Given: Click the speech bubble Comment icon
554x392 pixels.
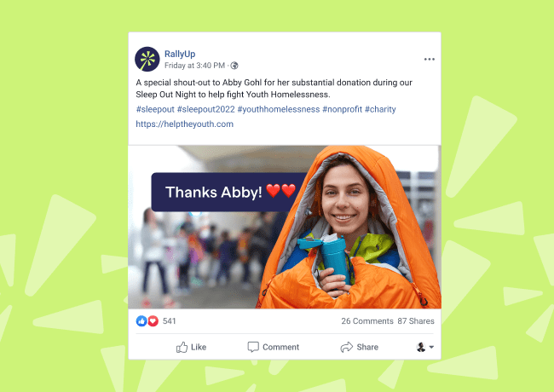Looking at the screenshot, I should (253, 347).
